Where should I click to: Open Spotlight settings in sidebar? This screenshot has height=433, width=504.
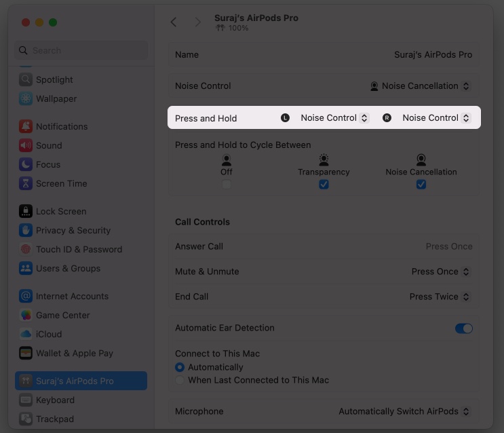[81, 79]
